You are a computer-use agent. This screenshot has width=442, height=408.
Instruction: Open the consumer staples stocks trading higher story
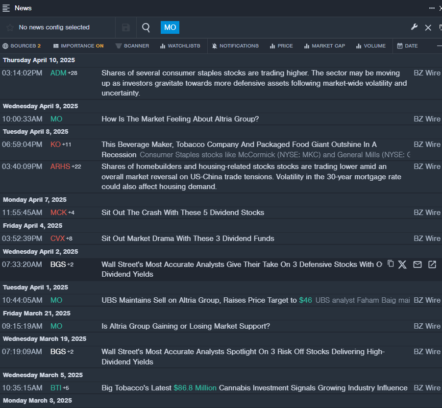(x=254, y=83)
